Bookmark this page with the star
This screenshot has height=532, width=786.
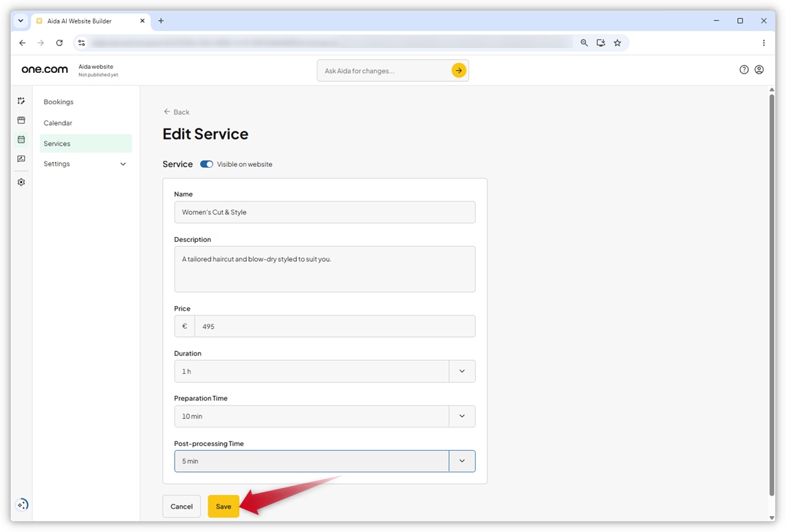click(618, 43)
